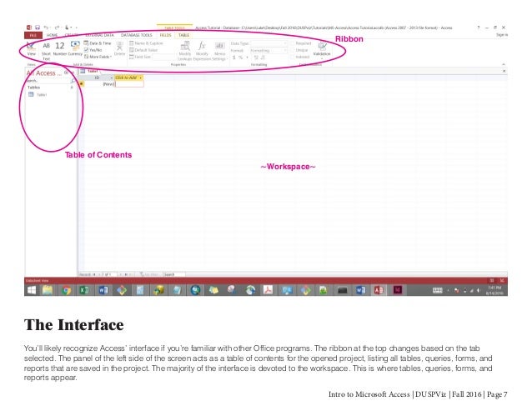Open the Format dropdown

click(x=269, y=51)
